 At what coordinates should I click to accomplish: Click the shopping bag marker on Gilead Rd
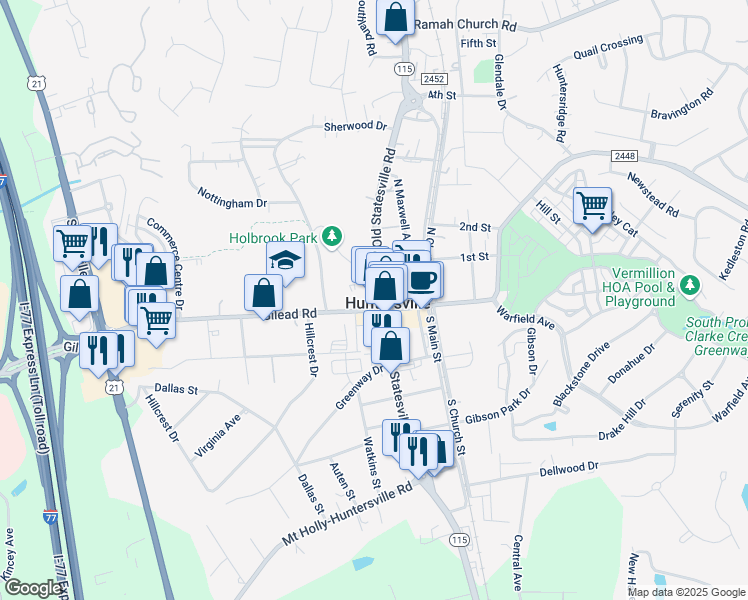tap(263, 295)
